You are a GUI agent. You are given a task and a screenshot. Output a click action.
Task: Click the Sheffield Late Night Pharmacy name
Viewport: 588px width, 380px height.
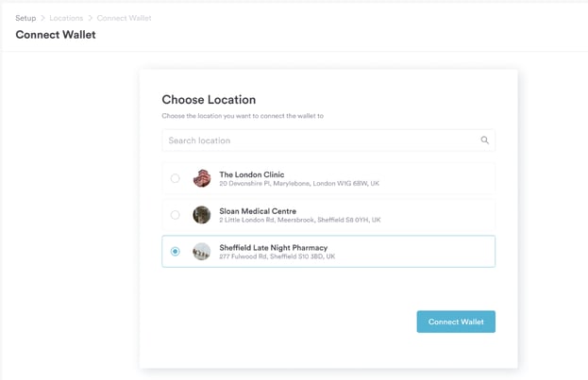coord(273,248)
